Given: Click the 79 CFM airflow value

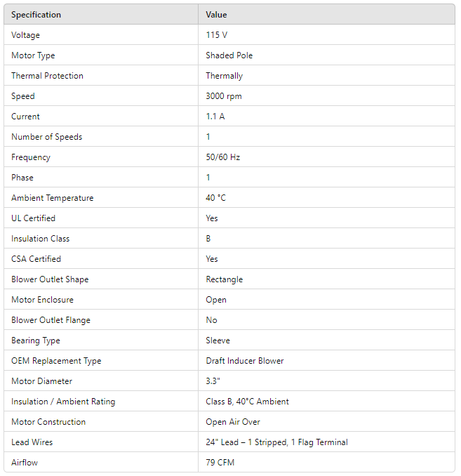Looking at the screenshot, I should click(x=219, y=463).
